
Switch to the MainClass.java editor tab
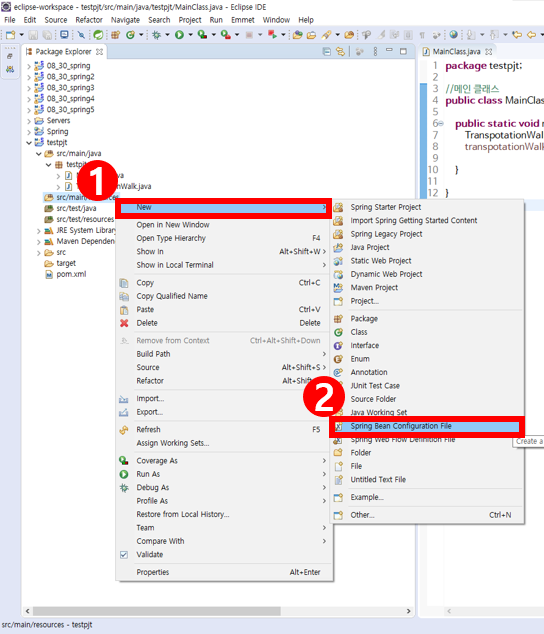tap(456, 52)
